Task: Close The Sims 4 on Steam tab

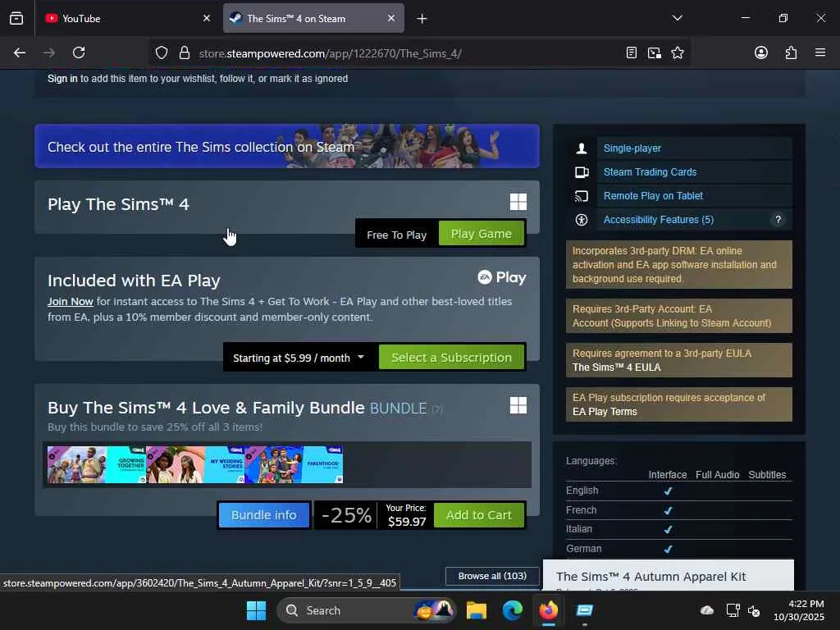Action: click(x=391, y=18)
